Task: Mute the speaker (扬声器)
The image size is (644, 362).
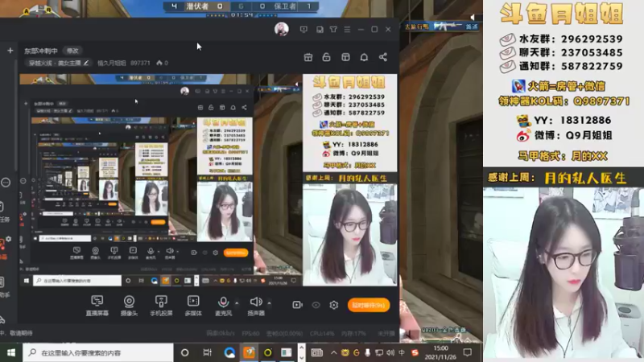Action: point(256,306)
